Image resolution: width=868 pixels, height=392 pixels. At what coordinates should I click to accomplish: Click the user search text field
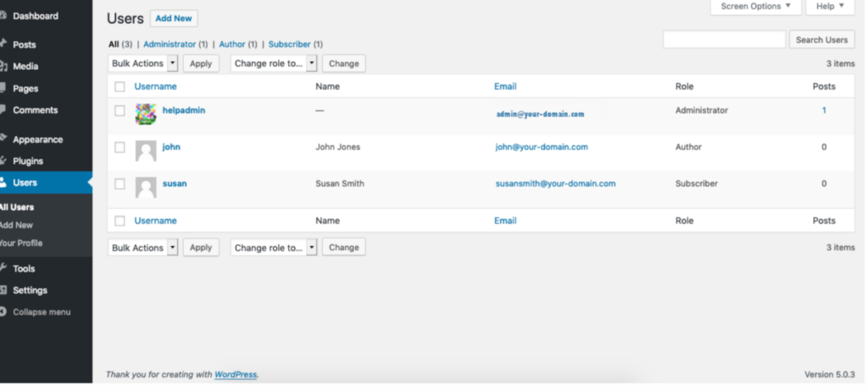click(x=724, y=40)
